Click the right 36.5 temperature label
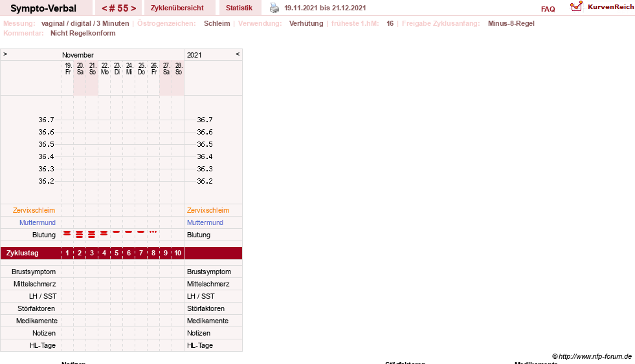The image size is (635, 364). (205, 144)
